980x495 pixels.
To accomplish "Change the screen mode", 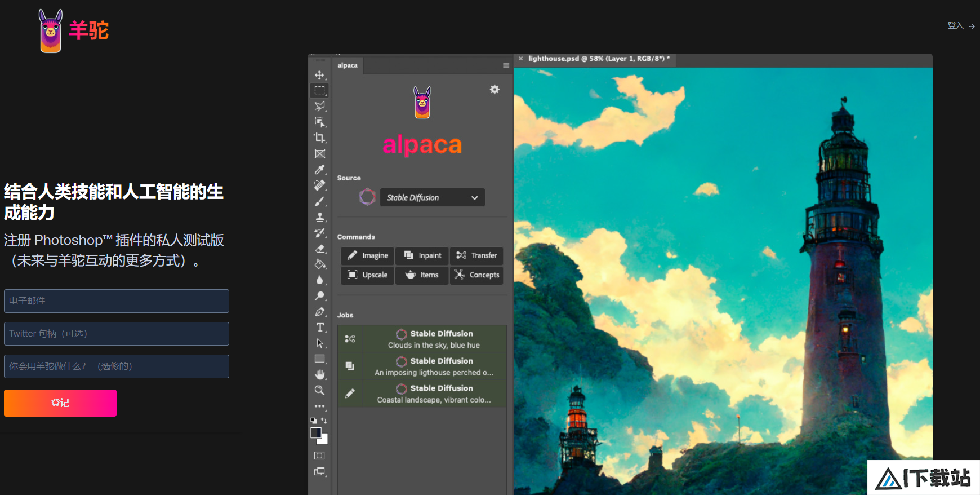I will click(319, 471).
